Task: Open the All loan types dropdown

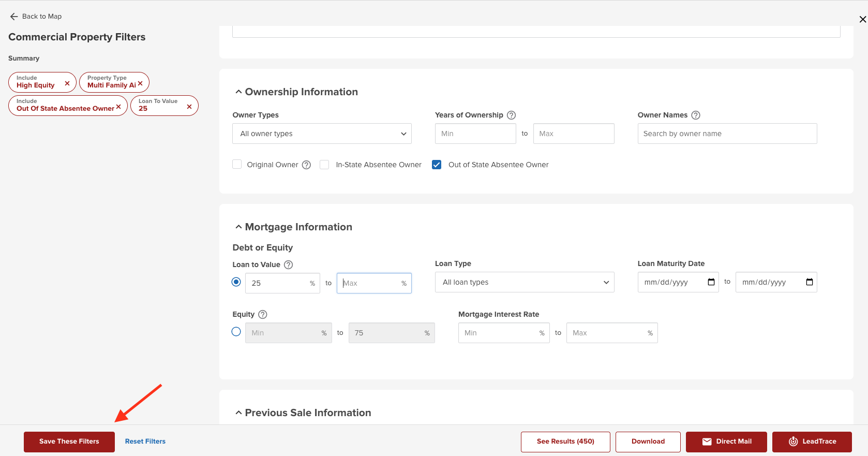Action: click(x=525, y=282)
